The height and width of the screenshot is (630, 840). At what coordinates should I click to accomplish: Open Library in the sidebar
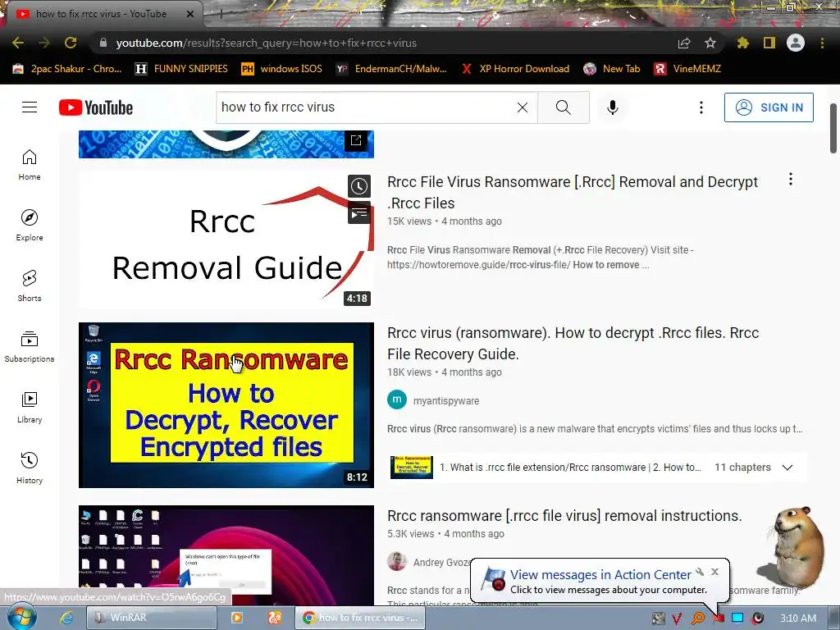(30, 407)
